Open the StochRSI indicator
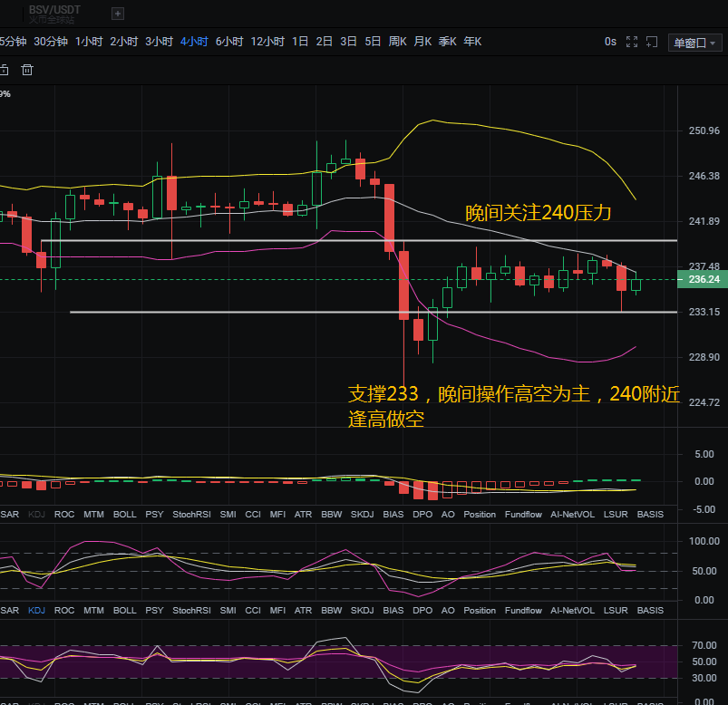The width and height of the screenshot is (728, 705). tap(190, 514)
